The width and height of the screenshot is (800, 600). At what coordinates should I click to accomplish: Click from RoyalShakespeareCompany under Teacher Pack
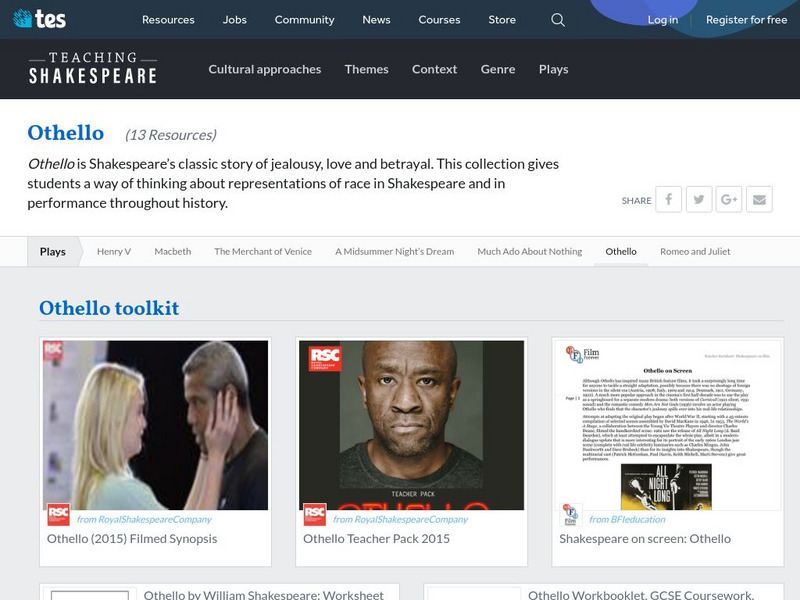point(401,519)
